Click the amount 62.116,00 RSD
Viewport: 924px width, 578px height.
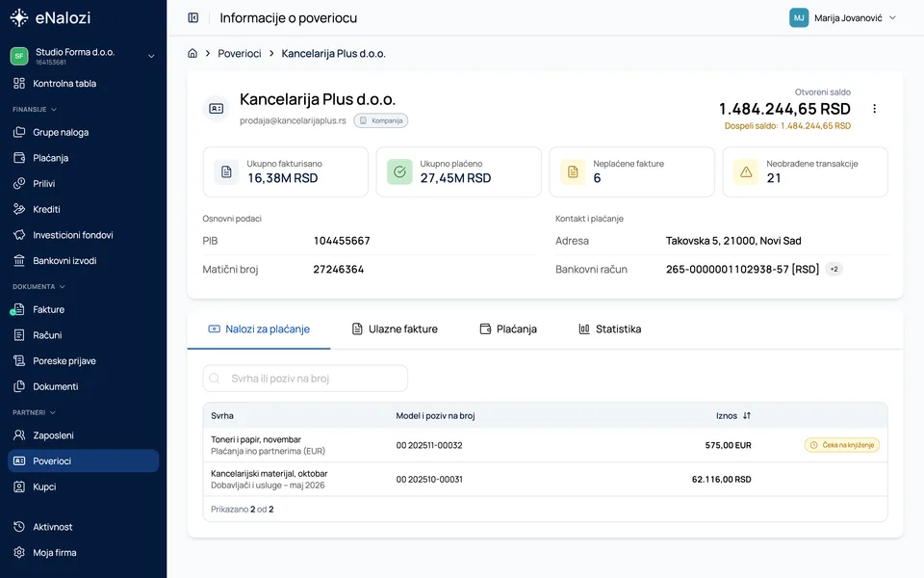pos(721,479)
